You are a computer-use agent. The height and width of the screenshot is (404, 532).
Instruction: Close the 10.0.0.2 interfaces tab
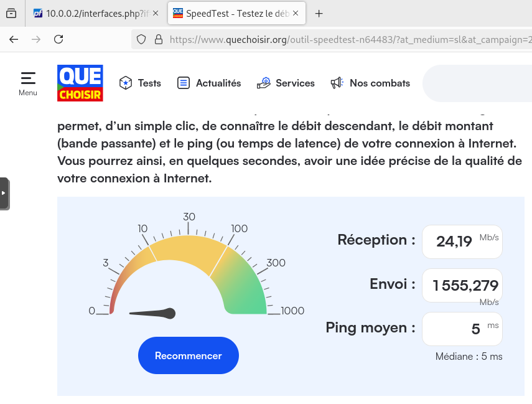point(155,13)
